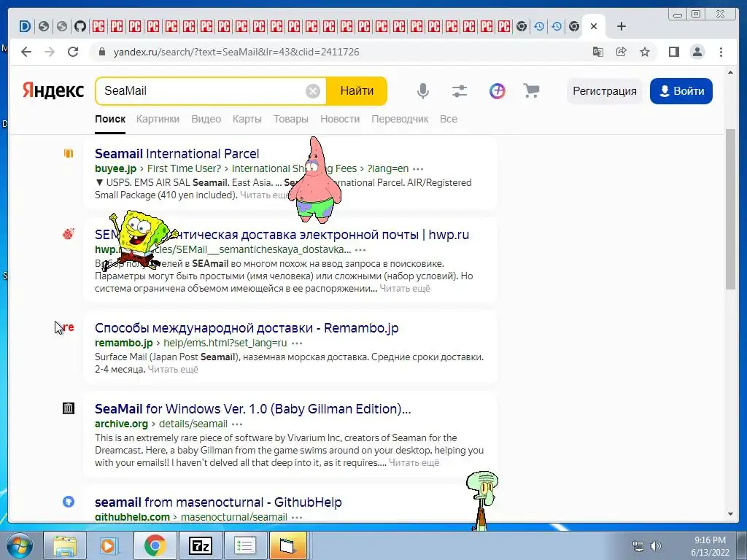747x560 pixels.
Task: Expand Читать ещё on the hwp.ru snippet
Action: (404, 289)
